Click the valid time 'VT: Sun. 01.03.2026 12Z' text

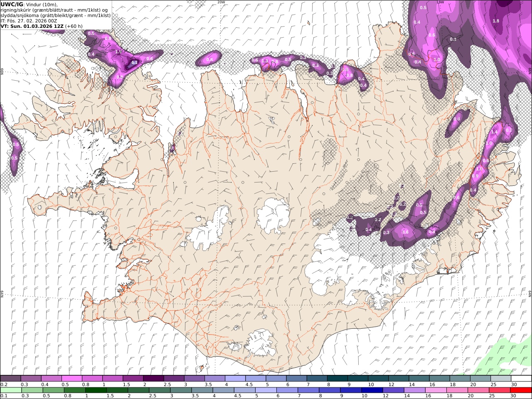coord(32,26)
